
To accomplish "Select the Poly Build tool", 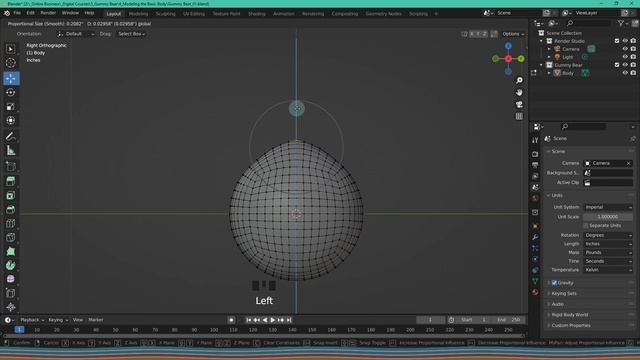I will coord(11,251).
